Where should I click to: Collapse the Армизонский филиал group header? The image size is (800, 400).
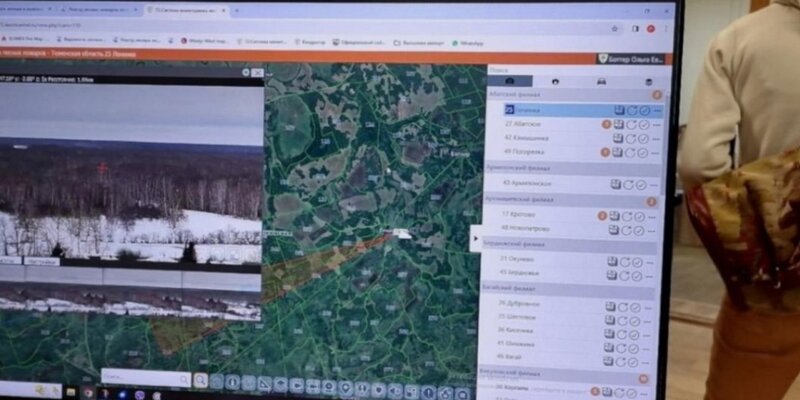point(572,169)
